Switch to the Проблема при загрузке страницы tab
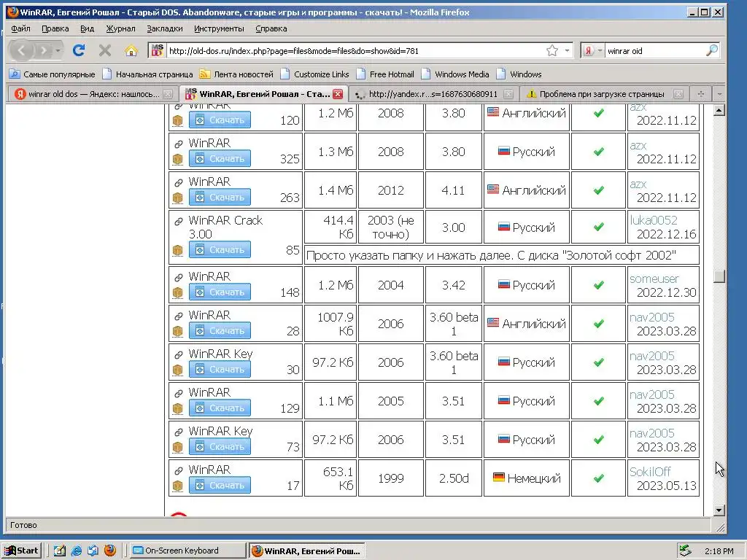The width and height of the screenshot is (747, 560). pyautogui.click(x=603, y=94)
